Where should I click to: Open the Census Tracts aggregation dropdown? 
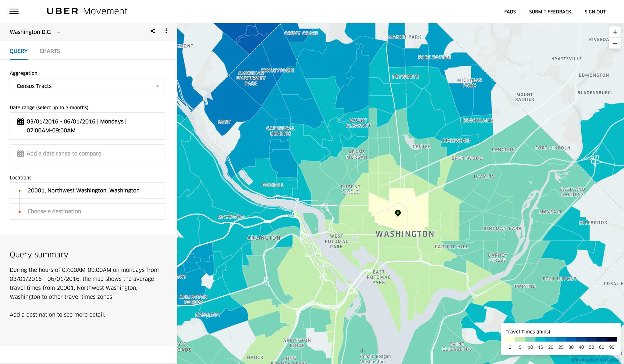click(87, 86)
